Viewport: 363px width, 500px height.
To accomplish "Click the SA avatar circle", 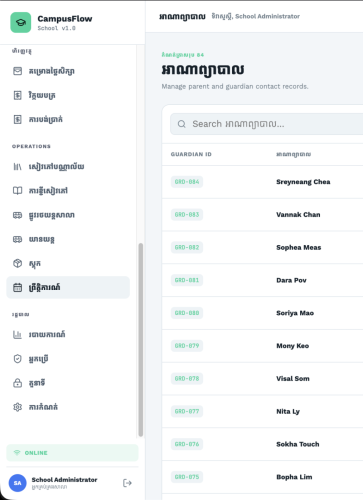I will tap(18, 483).
